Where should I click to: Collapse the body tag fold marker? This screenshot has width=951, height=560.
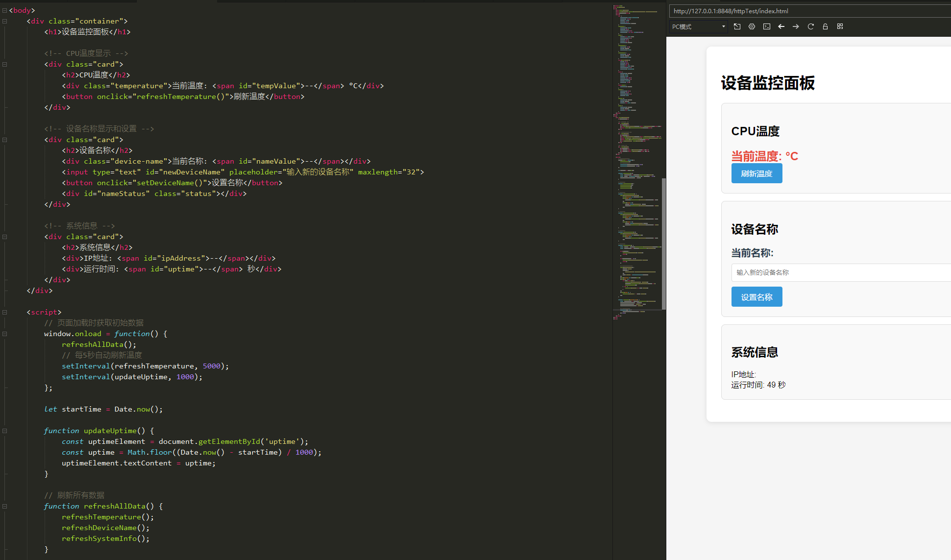(4, 10)
